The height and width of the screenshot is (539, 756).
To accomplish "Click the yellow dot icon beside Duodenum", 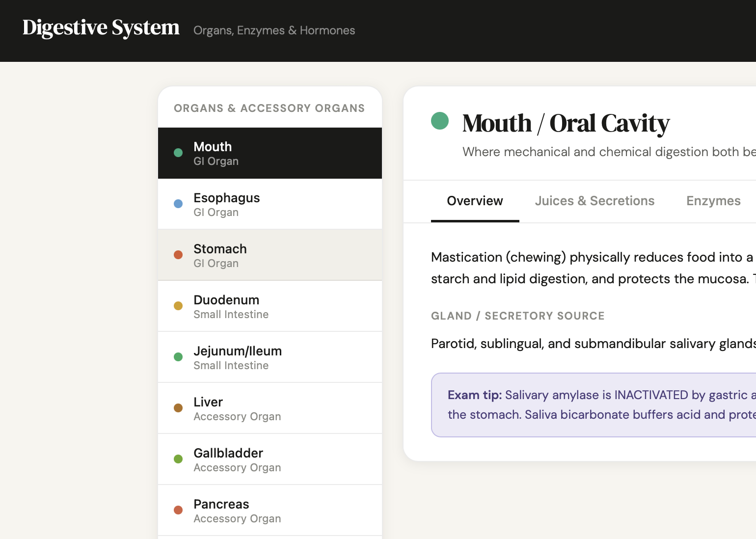I will (x=178, y=306).
